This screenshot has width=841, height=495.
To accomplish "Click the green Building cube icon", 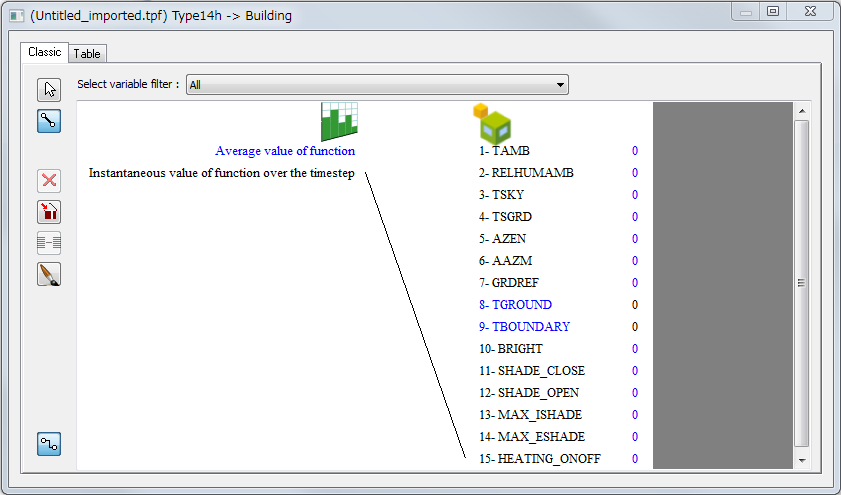I will (492, 124).
